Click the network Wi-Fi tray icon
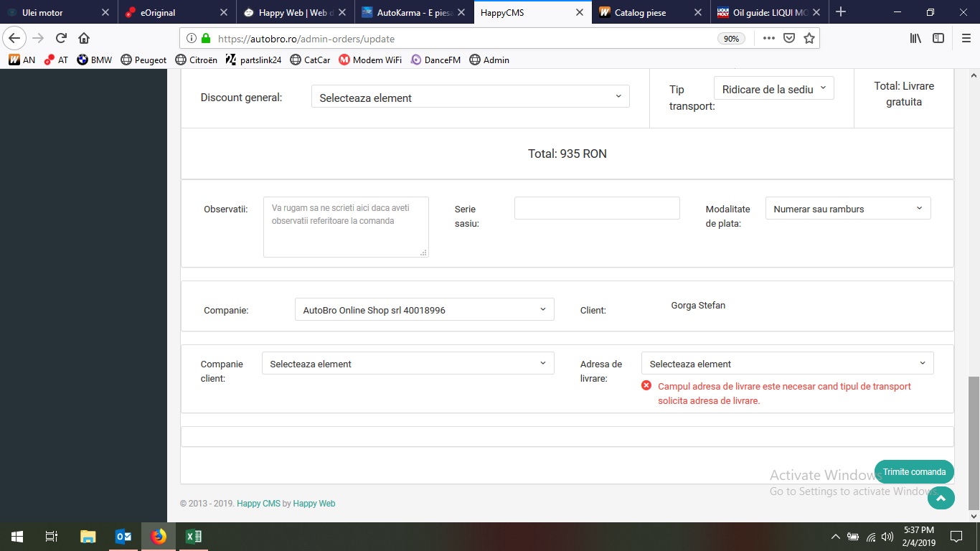980x551 pixels. (x=870, y=537)
